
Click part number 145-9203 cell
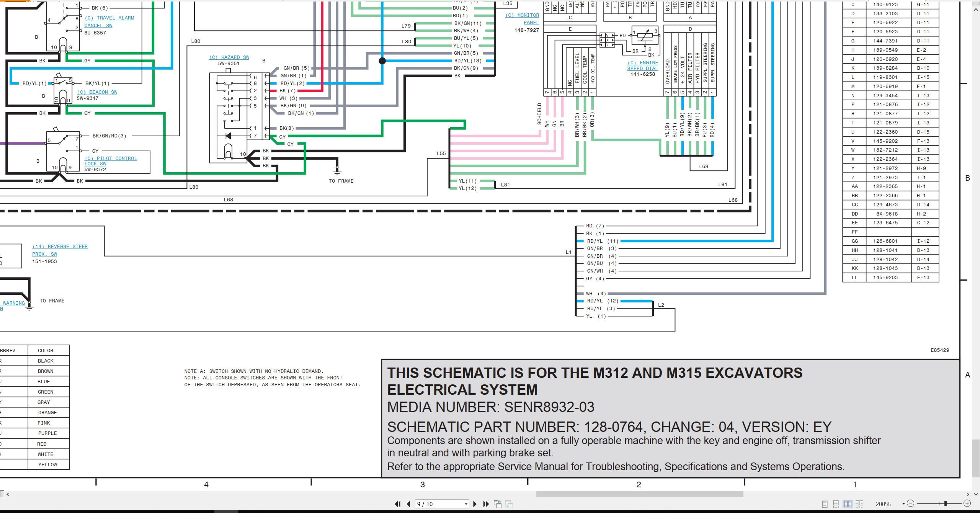885,278
